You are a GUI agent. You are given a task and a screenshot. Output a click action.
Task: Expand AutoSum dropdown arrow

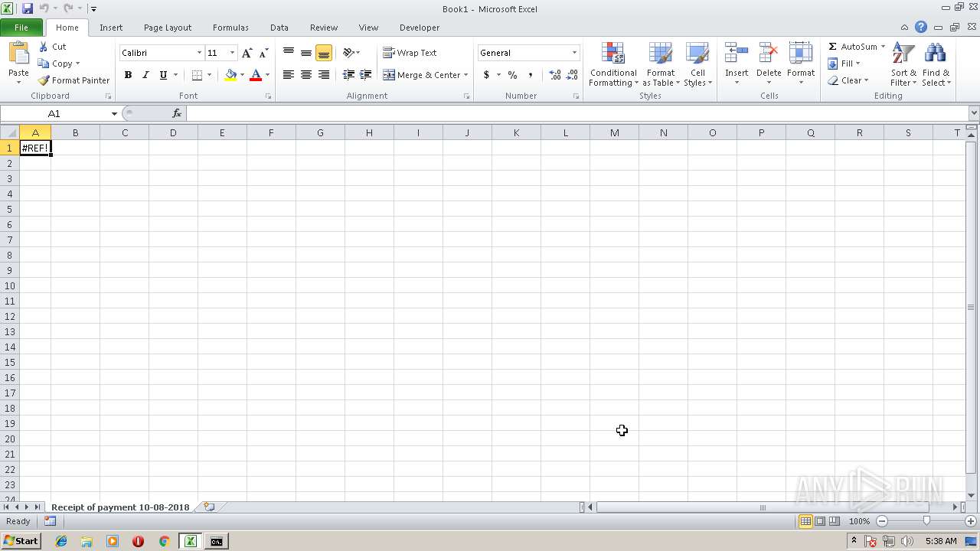[883, 47]
